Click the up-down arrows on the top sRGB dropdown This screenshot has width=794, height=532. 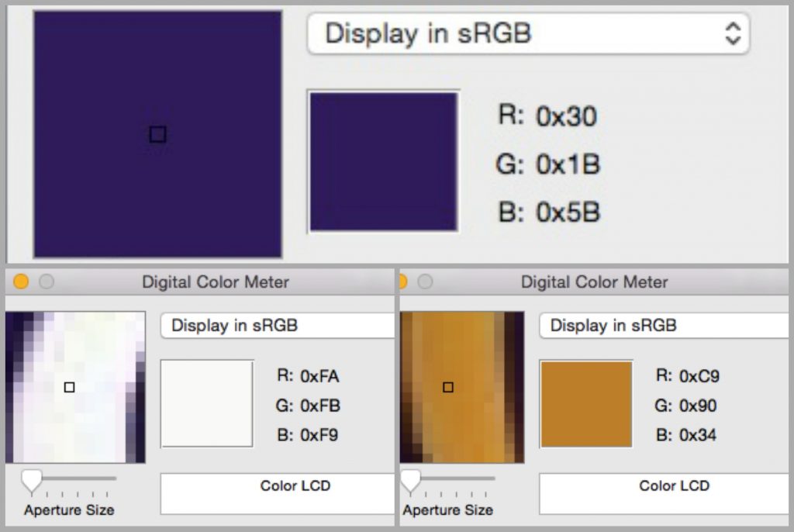click(x=732, y=33)
